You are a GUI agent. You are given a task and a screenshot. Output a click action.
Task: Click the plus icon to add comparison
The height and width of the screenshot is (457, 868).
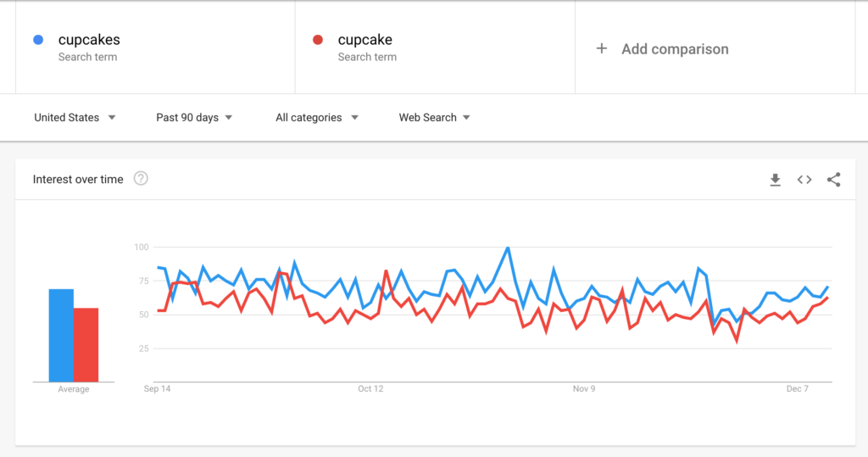pos(602,48)
